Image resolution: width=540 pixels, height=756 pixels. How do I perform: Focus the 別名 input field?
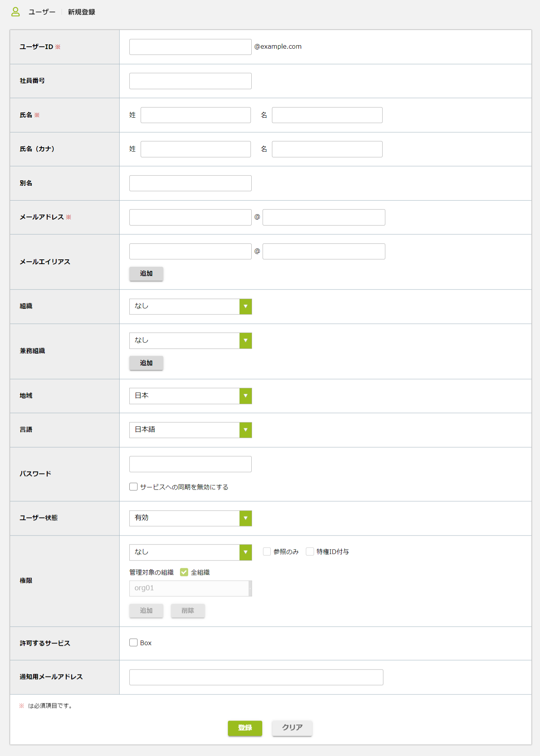(x=191, y=183)
